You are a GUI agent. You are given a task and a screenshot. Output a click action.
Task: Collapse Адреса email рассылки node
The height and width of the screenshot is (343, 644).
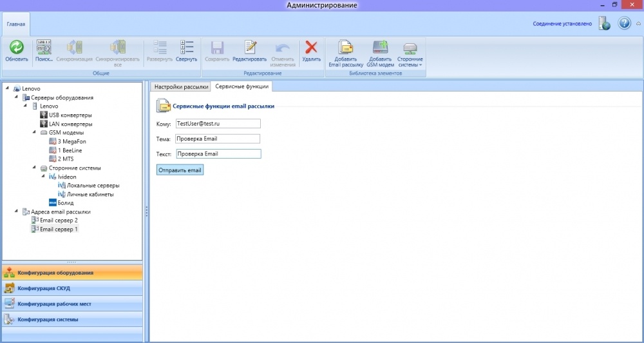tap(17, 211)
